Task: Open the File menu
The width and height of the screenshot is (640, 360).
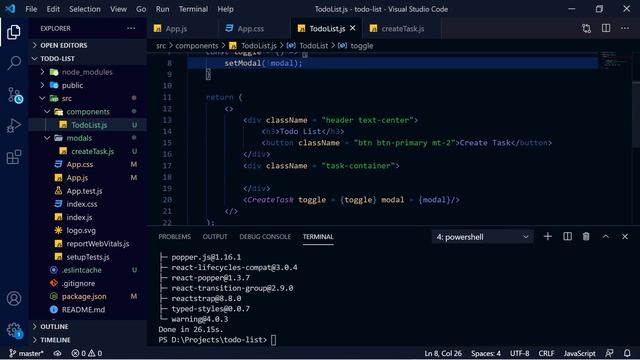Action: click(x=31, y=9)
